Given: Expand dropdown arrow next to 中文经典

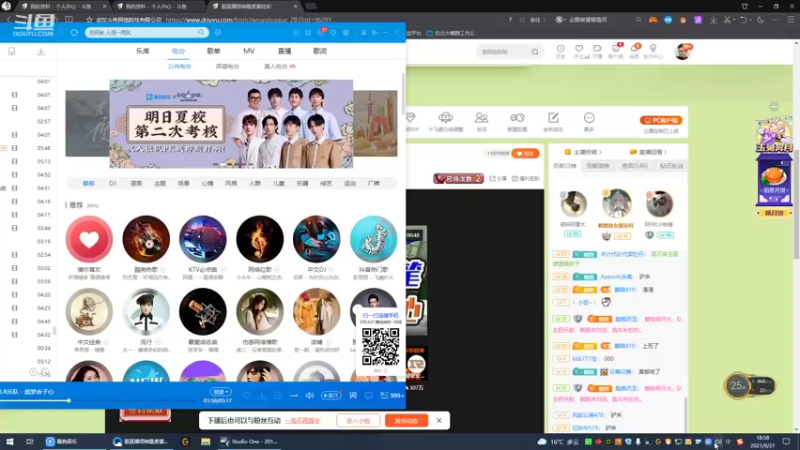Looking at the screenshot, I should pos(106,342).
